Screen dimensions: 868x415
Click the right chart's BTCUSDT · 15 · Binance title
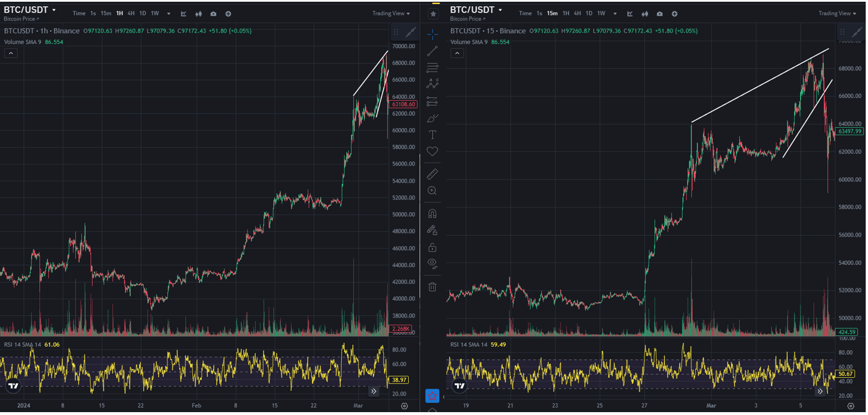[488, 31]
